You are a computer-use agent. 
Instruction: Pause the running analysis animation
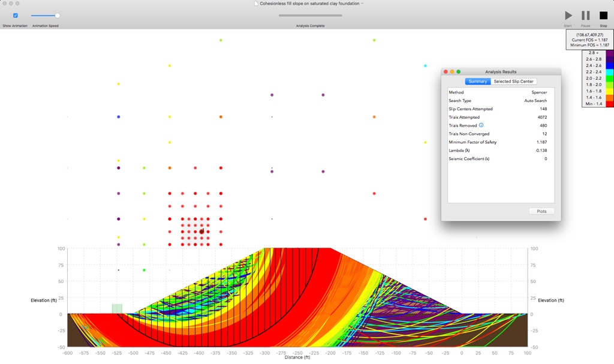click(x=585, y=16)
